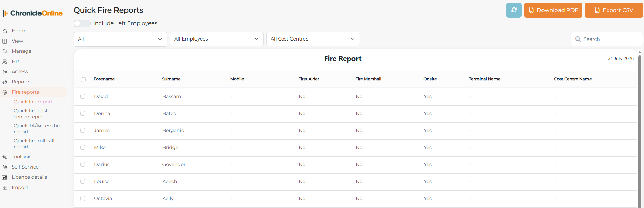Viewport: 644px width, 208px height.
Task: Click the Import download icon
Action: click(5, 188)
